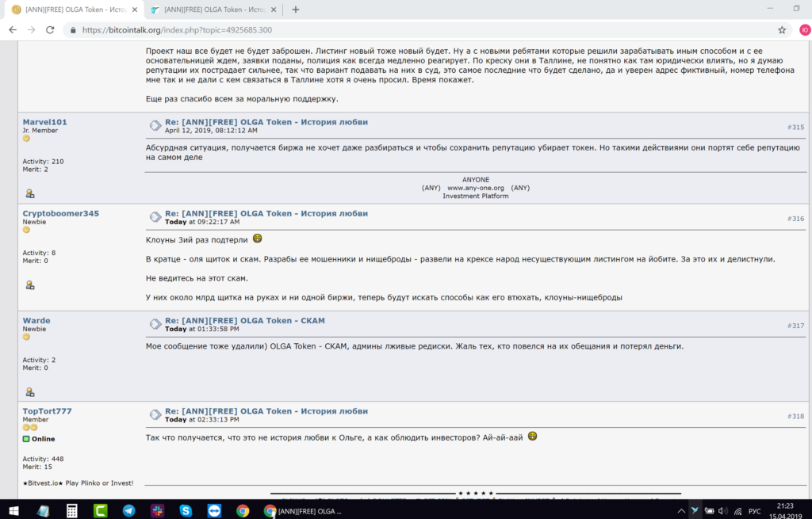Open TeamViewer from the taskbar

(214, 511)
